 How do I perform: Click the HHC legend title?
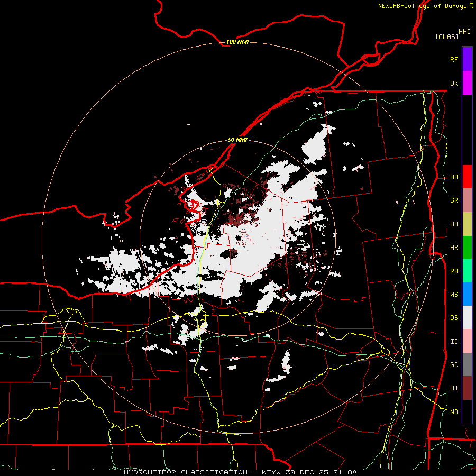[x=465, y=32]
